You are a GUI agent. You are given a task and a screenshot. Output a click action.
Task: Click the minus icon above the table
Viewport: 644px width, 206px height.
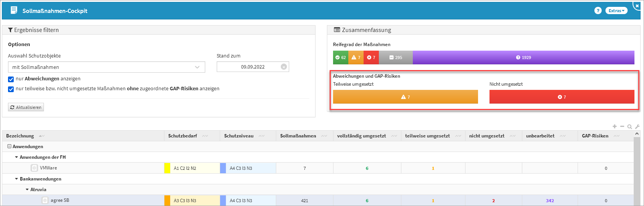point(622,126)
